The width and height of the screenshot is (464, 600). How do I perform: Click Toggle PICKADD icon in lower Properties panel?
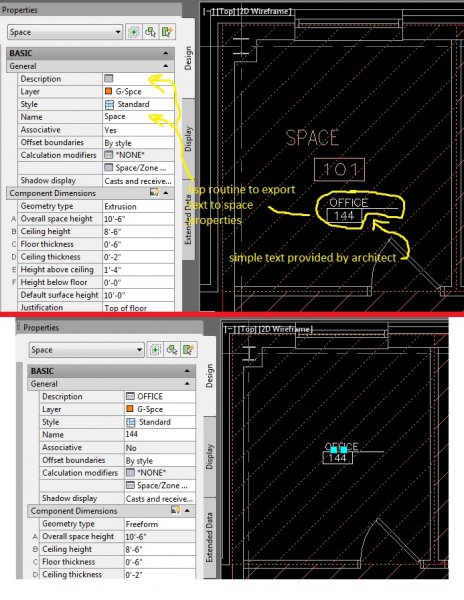155,350
